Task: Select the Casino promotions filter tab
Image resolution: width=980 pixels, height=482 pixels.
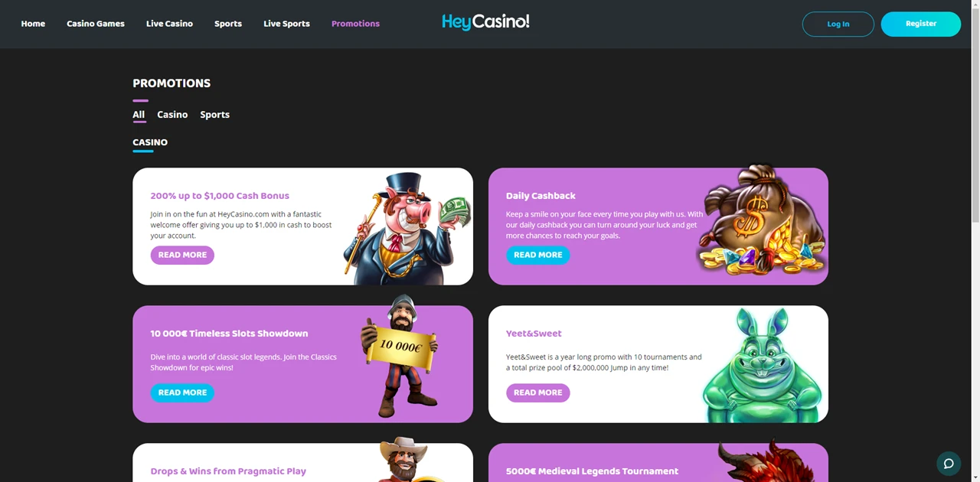Action: (172, 115)
